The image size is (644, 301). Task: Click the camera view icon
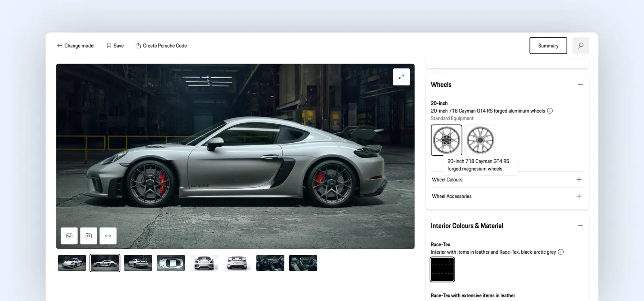pyautogui.click(x=89, y=236)
